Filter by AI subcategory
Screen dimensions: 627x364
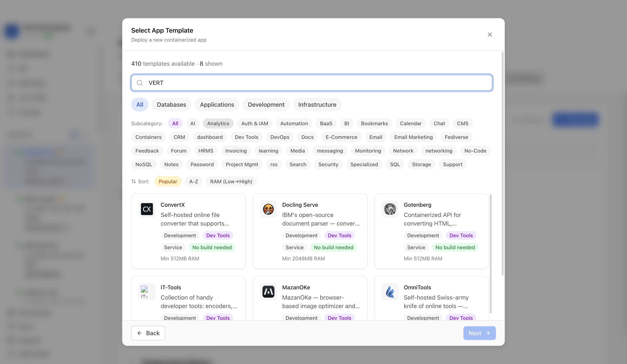click(193, 123)
